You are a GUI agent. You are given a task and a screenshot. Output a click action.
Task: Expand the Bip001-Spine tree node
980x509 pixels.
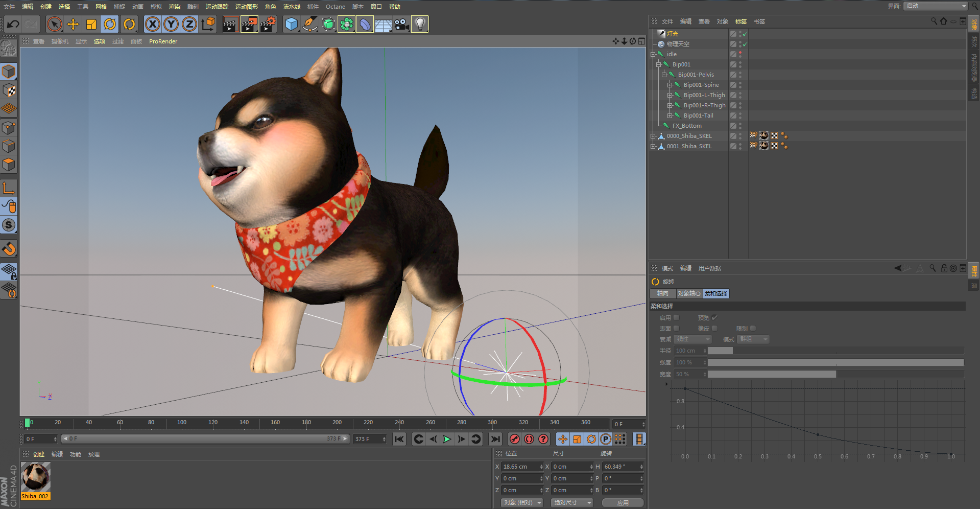(x=670, y=85)
